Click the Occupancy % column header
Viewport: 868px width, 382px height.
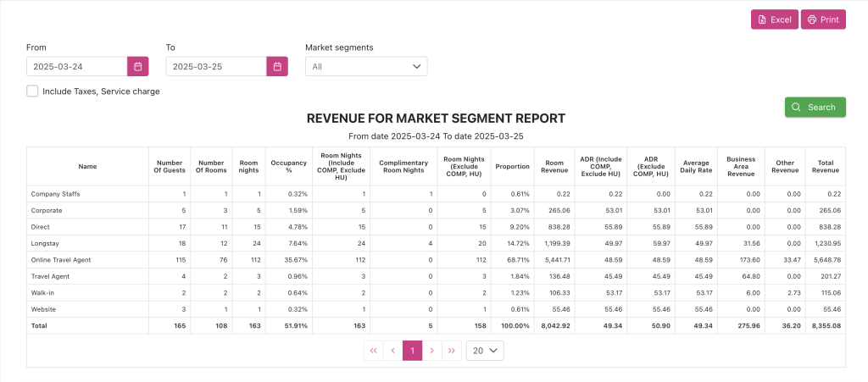(287, 166)
